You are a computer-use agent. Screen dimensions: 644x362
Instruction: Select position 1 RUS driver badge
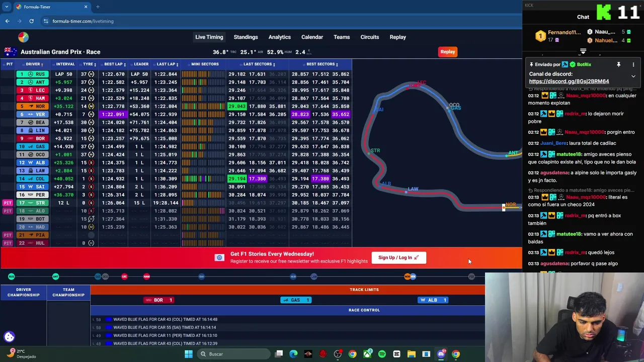pos(33,74)
